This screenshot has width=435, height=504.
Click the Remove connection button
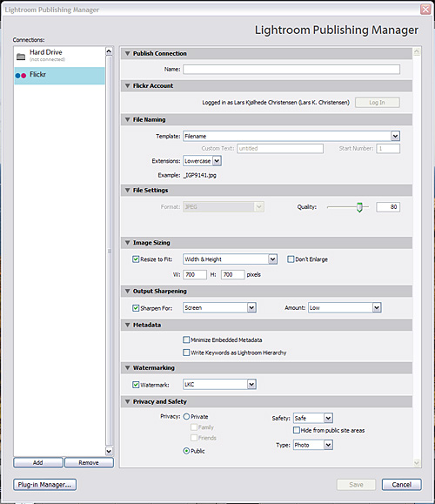89,462
